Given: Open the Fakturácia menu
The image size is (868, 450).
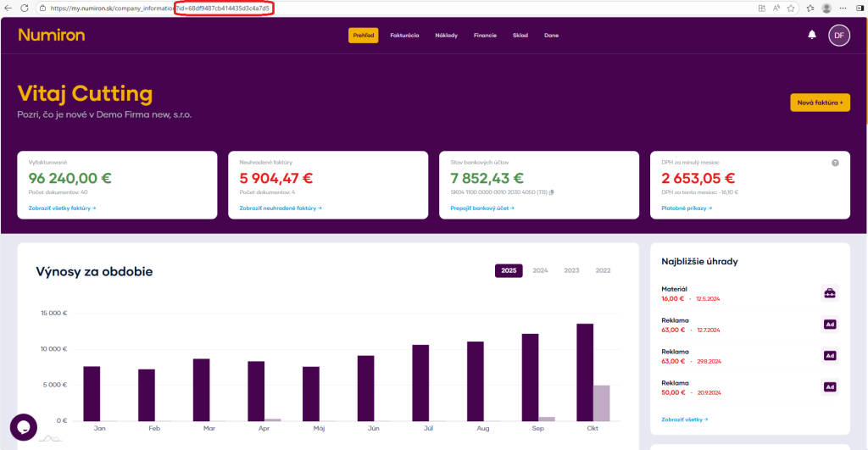Looking at the screenshot, I should click(404, 36).
